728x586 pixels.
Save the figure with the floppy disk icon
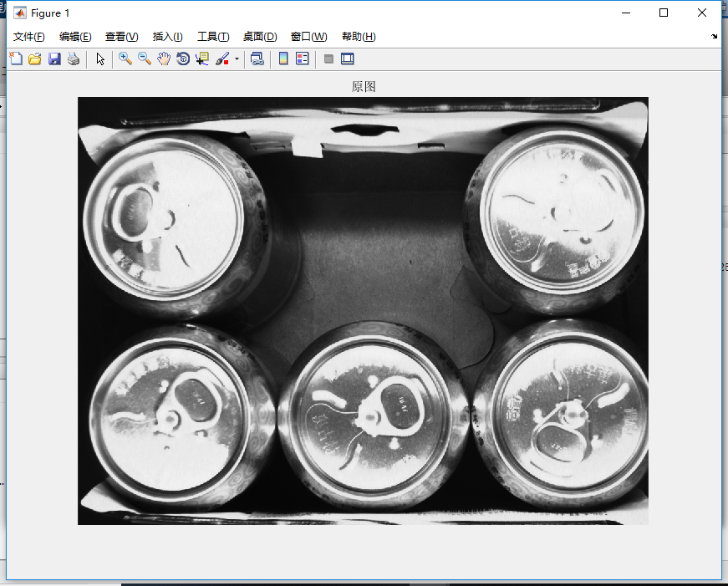[x=54, y=59]
